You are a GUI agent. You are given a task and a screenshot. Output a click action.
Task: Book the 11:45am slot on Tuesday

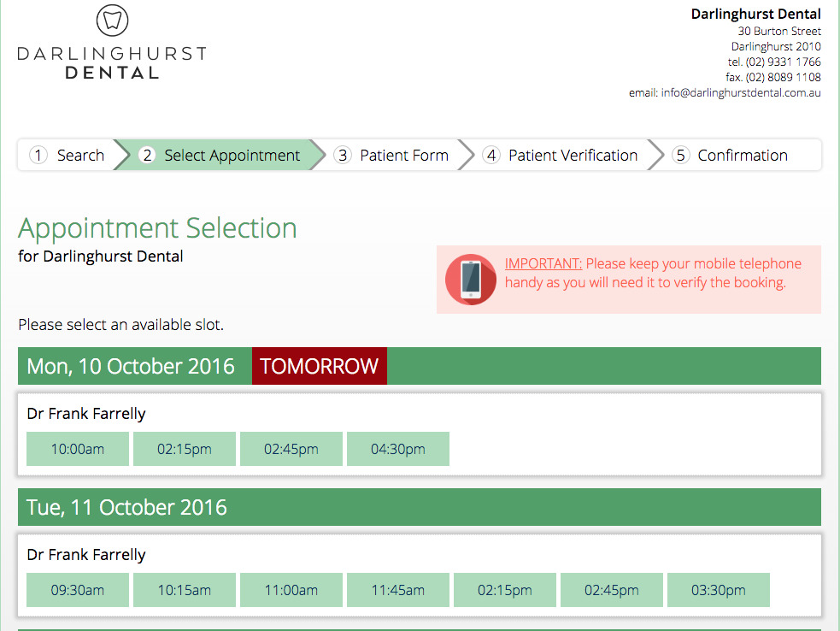[x=398, y=590]
